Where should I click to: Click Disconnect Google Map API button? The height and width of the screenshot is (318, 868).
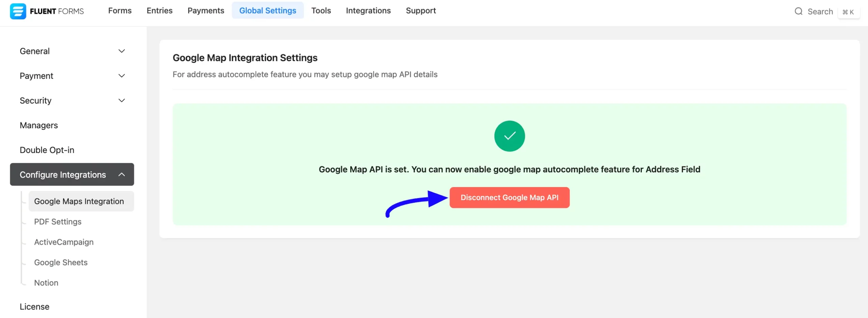click(509, 198)
